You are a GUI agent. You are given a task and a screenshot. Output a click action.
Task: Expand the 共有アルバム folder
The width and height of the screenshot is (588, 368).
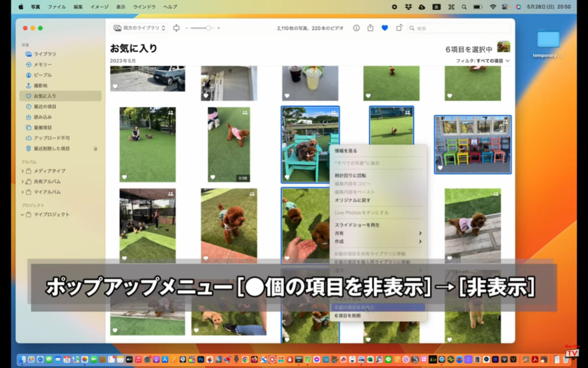pos(23,182)
